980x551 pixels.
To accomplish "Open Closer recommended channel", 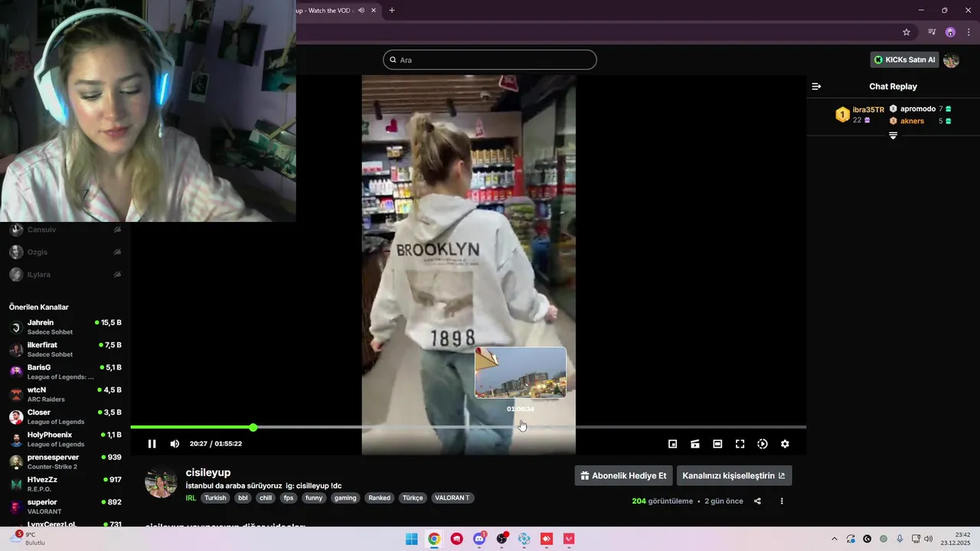I will point(65,417).
